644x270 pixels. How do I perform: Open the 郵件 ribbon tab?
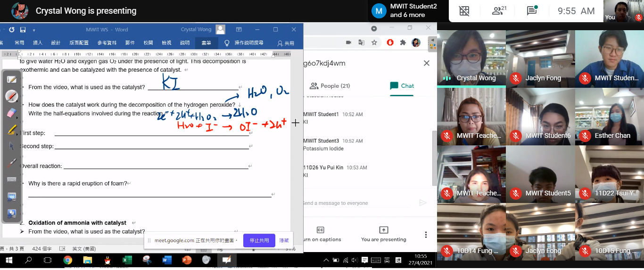[x=130, y=43]
